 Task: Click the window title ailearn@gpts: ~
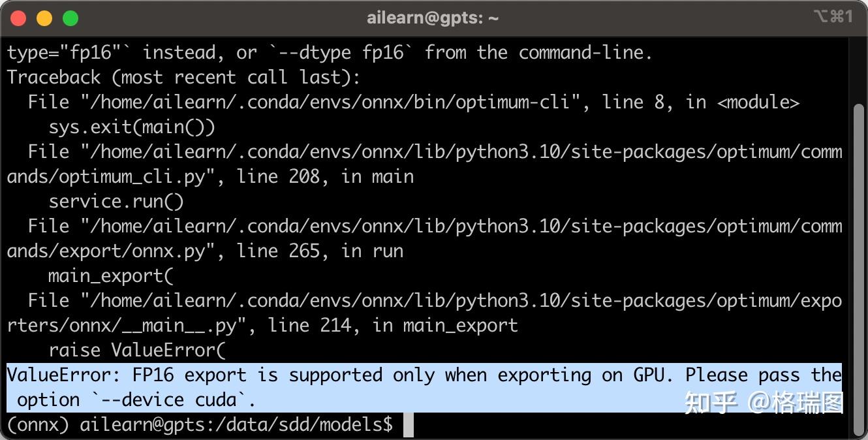point(433,18)
